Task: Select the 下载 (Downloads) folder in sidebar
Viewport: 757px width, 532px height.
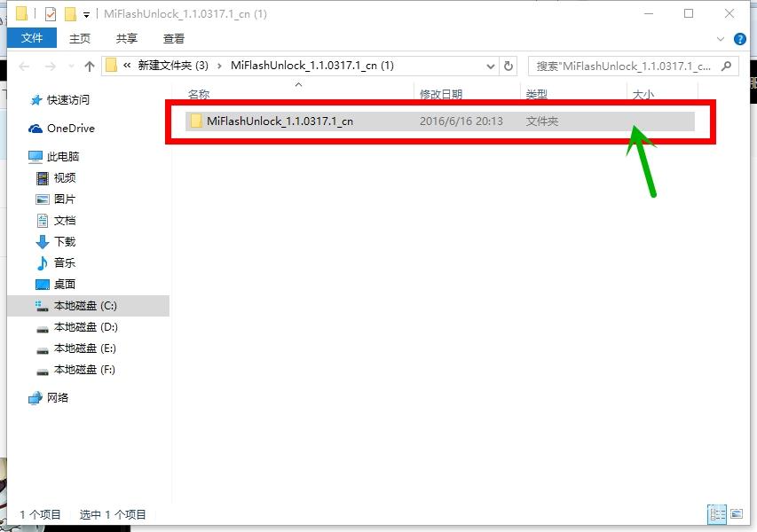Action: pyautogui.click(x=65, y=242)
